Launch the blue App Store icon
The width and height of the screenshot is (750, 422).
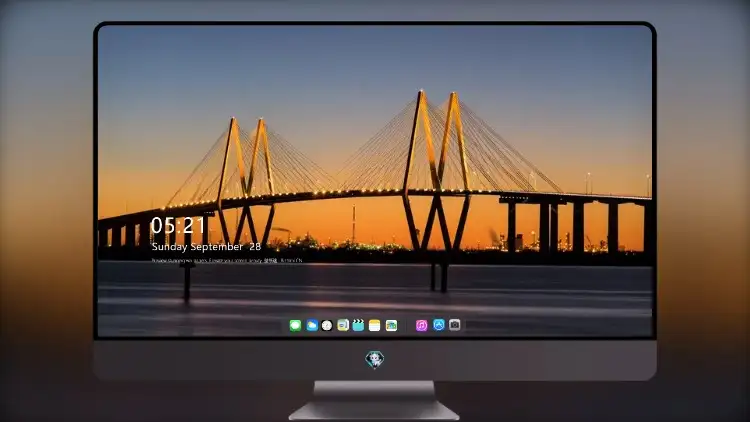(x=439, y=325)
